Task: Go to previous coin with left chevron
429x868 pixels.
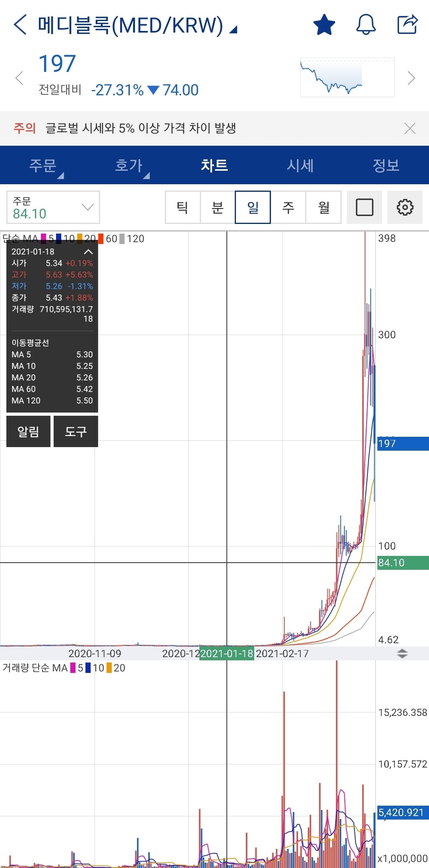Action: [19, 78]
